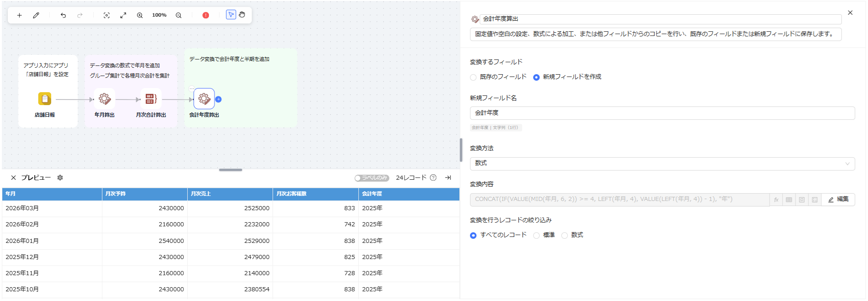This screenshot has width=868, height=301.
Task: Select the 会計年度算出 gear node
Action: click(x=204, y=99)
